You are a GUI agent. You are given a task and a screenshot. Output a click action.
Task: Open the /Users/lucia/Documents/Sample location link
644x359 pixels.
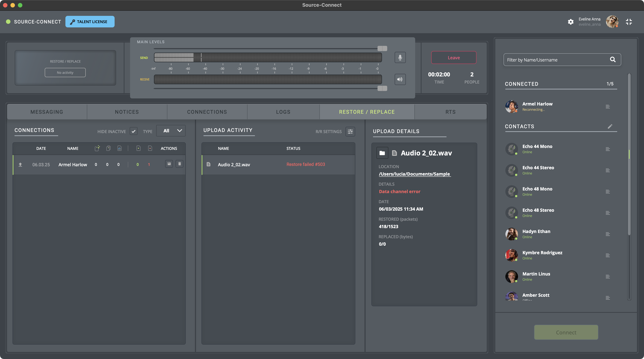[414, 174]
